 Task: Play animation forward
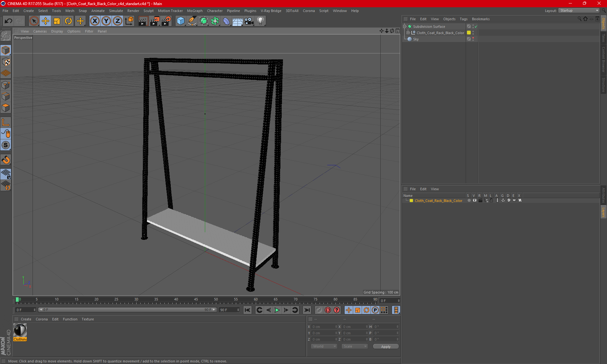click(x=277, y=310)
